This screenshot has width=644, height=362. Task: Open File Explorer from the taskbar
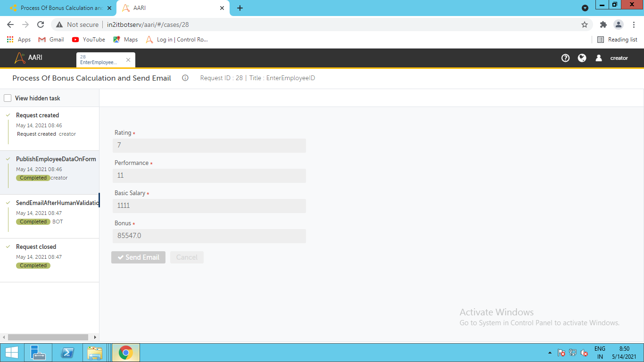point(95,353)
